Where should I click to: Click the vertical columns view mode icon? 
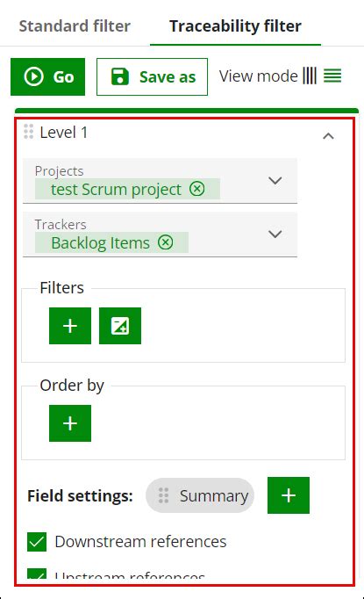(x=310, y=76)
